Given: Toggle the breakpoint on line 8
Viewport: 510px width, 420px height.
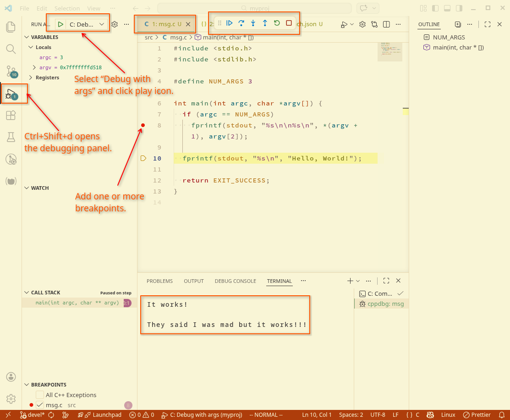Looking at the screenshot, I should [x=143, y=125].
